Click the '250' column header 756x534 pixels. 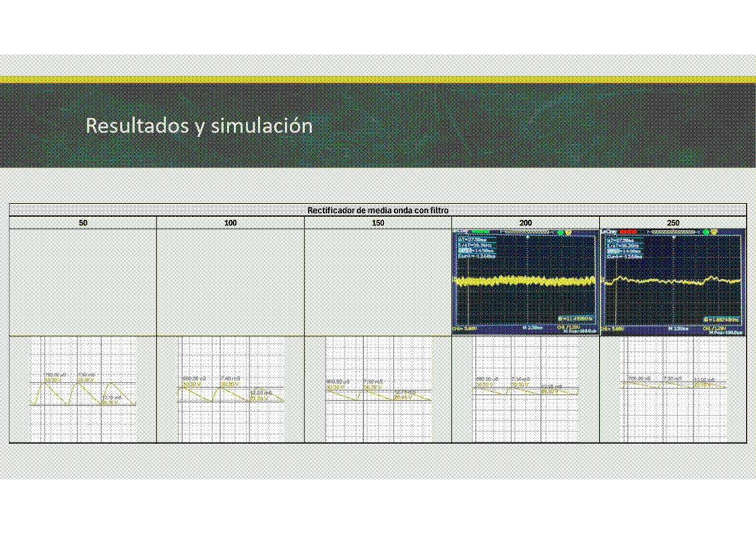673,223
